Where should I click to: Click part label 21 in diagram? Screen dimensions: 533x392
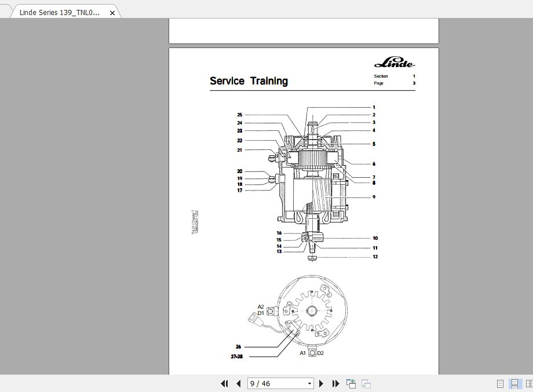click(x=240, y=150)
